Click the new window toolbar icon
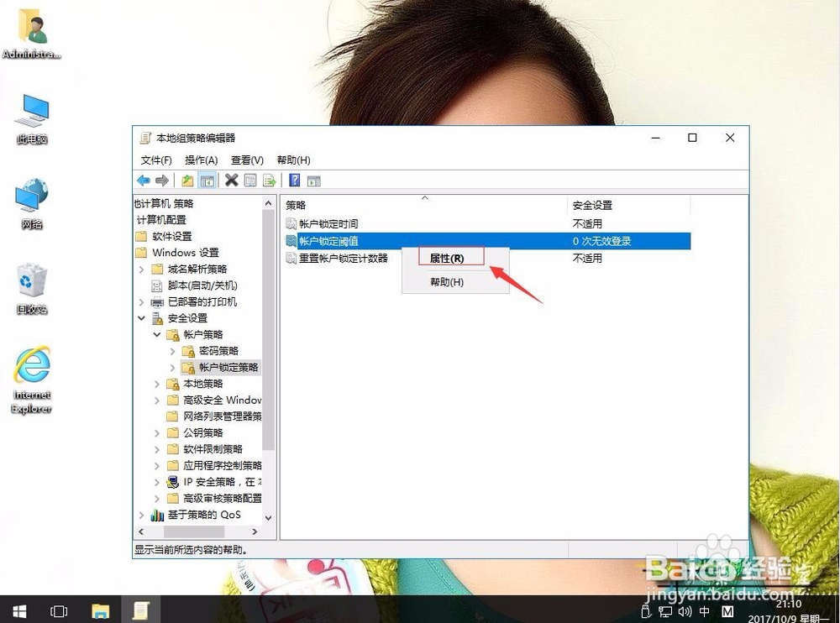840x623 pixels. pos(313,180)
